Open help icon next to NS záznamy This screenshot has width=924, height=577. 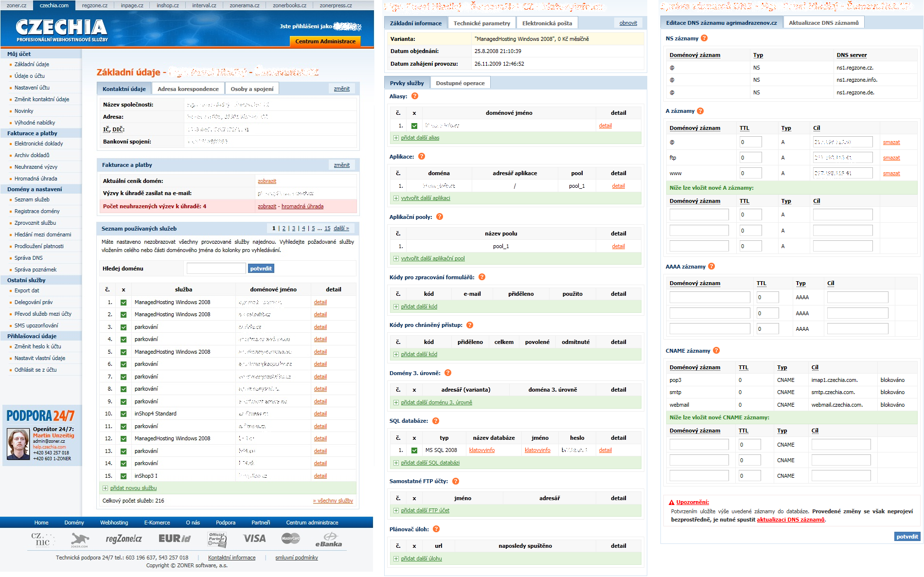704,38
